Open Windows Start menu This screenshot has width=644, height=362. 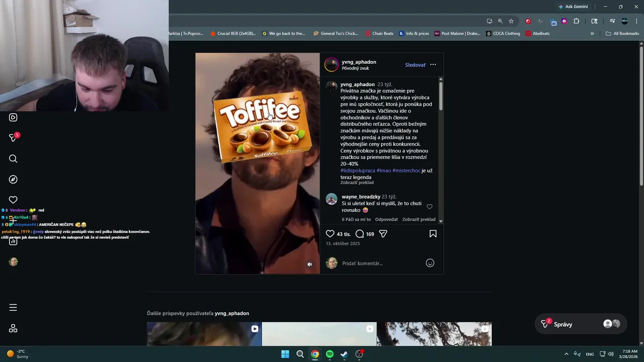pos(285,354)
